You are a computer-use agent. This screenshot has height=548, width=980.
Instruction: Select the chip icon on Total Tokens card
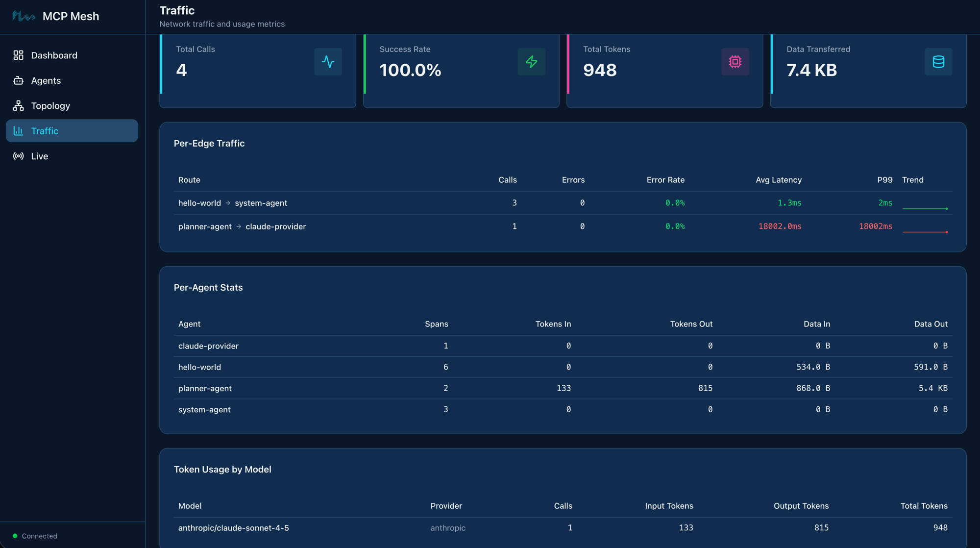click(x=735, y=62)
